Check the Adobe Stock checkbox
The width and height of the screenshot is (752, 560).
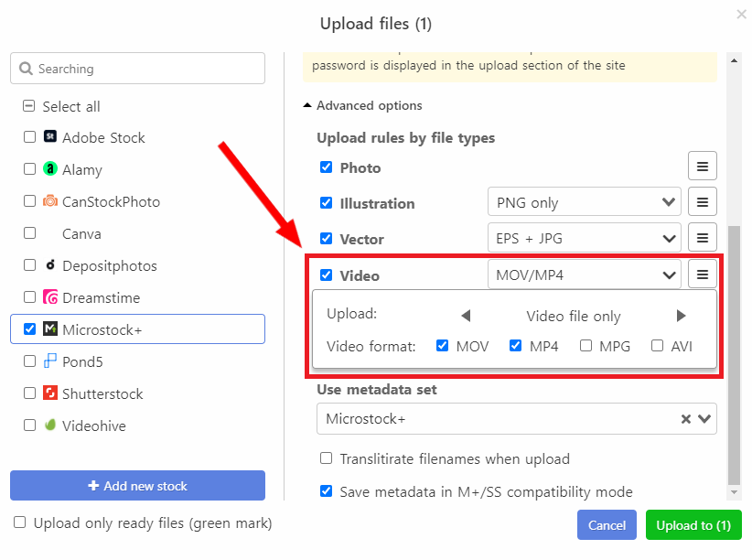(x=30, y=136)
